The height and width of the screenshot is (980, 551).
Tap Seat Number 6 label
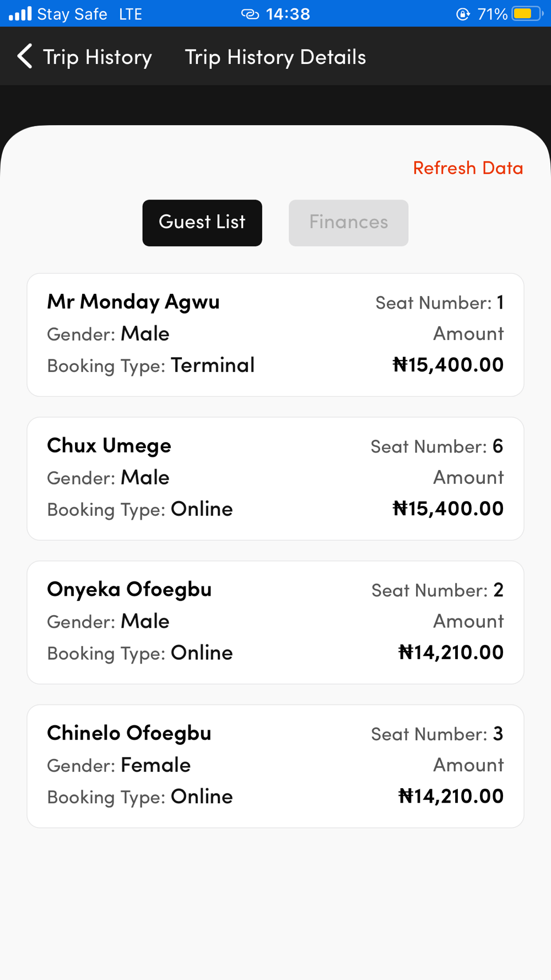(437, 446)
